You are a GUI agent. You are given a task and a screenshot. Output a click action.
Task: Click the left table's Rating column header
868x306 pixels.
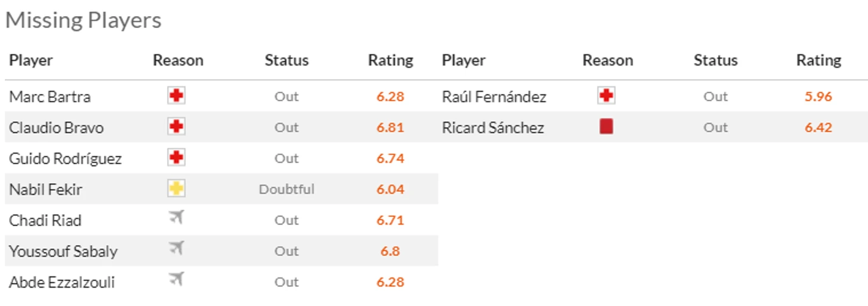(391, 60)
